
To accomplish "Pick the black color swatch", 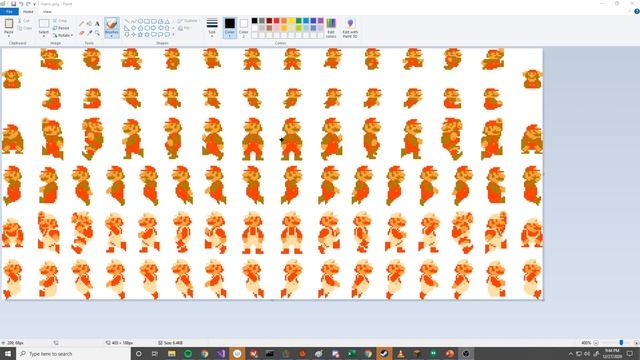I will [x=254, y=20].
